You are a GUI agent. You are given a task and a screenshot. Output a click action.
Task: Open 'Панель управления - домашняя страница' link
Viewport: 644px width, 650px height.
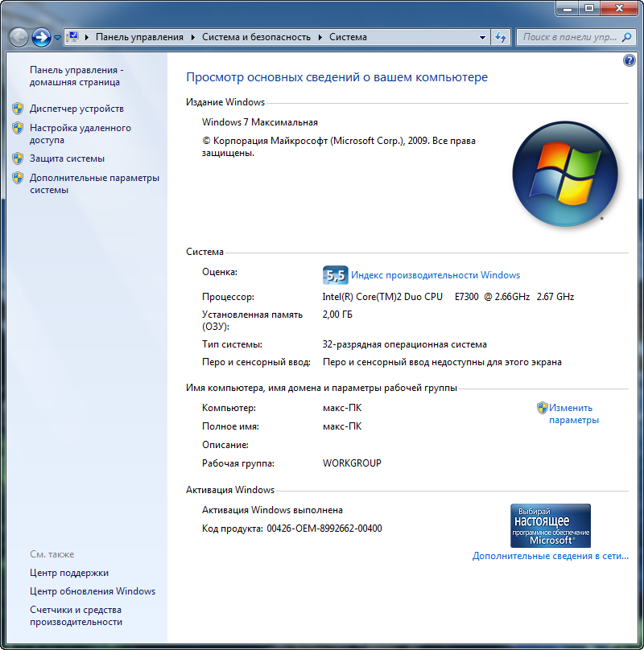pyautogui.click(x=76, y=76)
